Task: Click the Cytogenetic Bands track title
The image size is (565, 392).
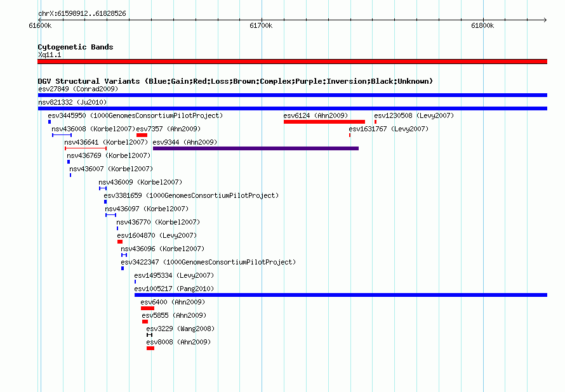Action: [x=76, y=47]
